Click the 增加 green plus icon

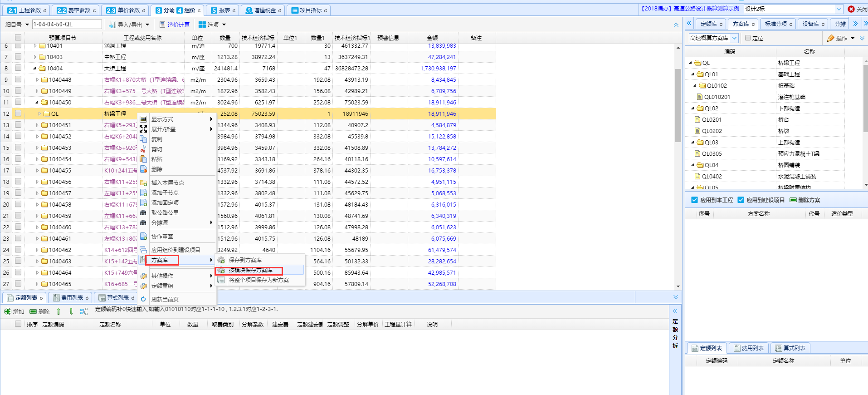tap(8, 311)
